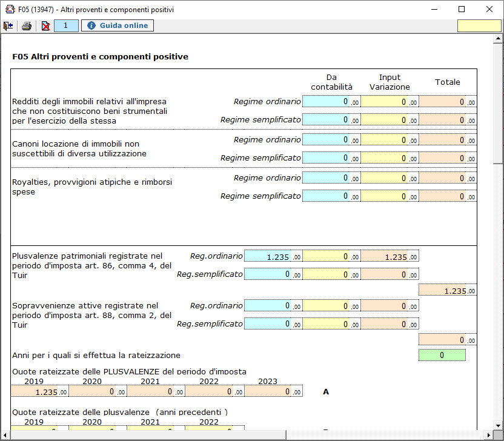Image resolution: width=504 pixels, height=441 pixels.
Task: Click Plusvalenze Reg.ordinario contabilità field 1.235
Action: (x=273, y=256)
